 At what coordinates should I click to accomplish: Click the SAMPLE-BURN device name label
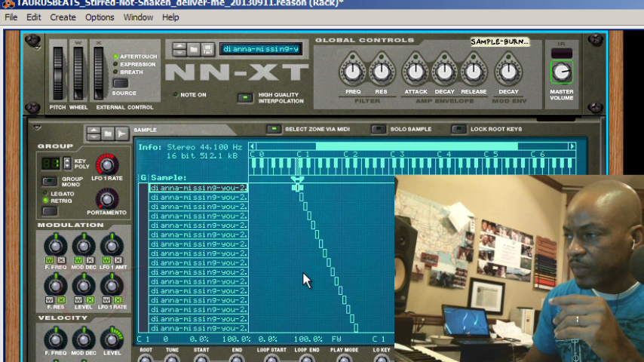(499, 41)
